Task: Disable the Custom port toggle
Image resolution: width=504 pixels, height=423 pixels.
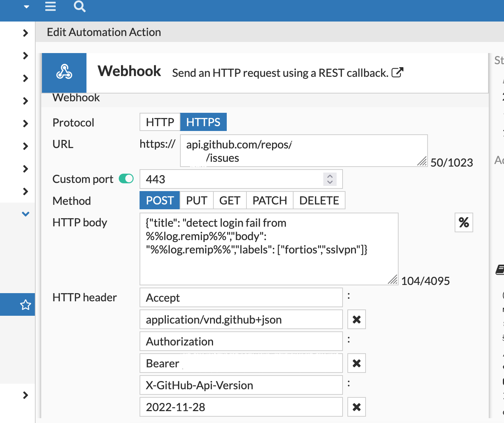Action: click(x=126, y=178)
